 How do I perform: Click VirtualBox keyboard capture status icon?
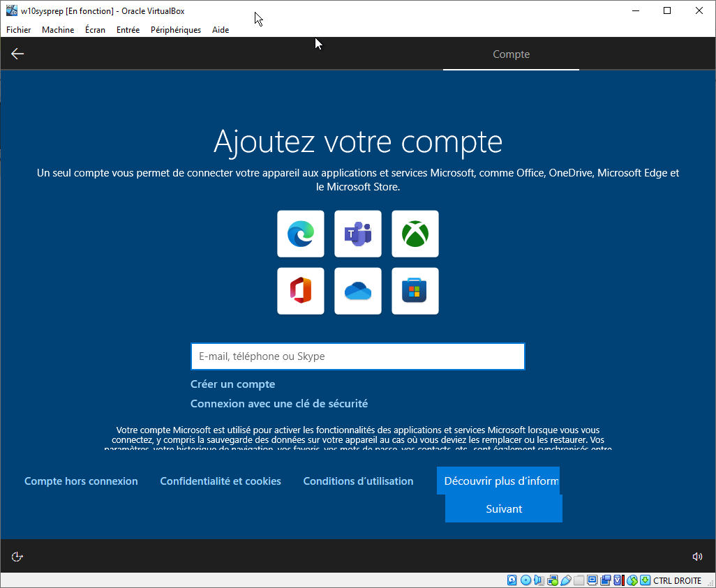646,580
